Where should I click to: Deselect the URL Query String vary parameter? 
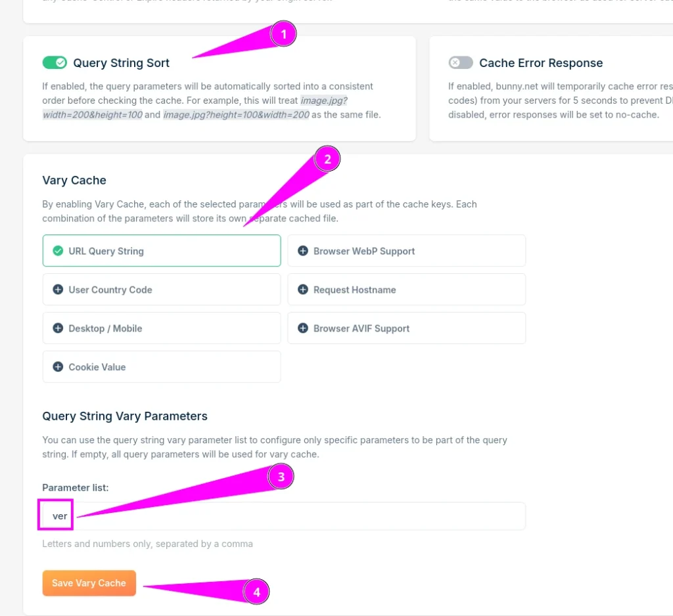pyautogui.click(x=161, y=250)
